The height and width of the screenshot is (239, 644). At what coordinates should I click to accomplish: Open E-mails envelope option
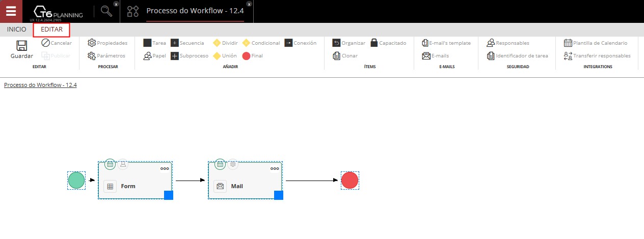tap(436, 56)
